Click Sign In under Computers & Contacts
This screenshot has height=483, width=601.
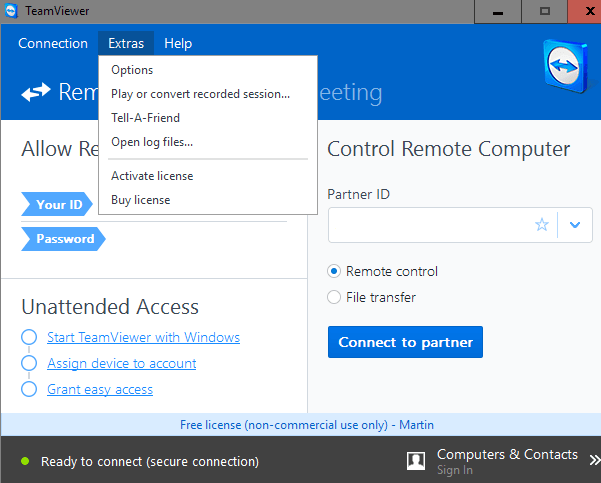click(455, 470)
